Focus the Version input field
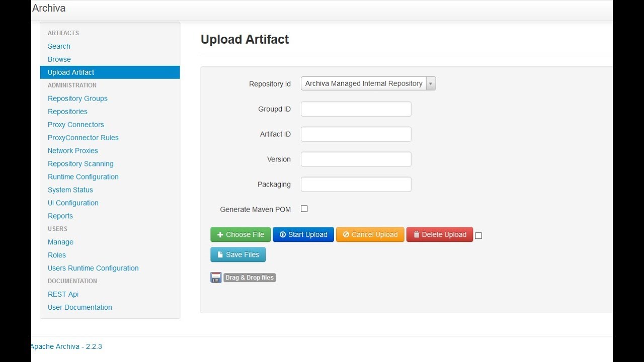The height and width of the screenshot is (362, 644). click(x=356, y=159)
